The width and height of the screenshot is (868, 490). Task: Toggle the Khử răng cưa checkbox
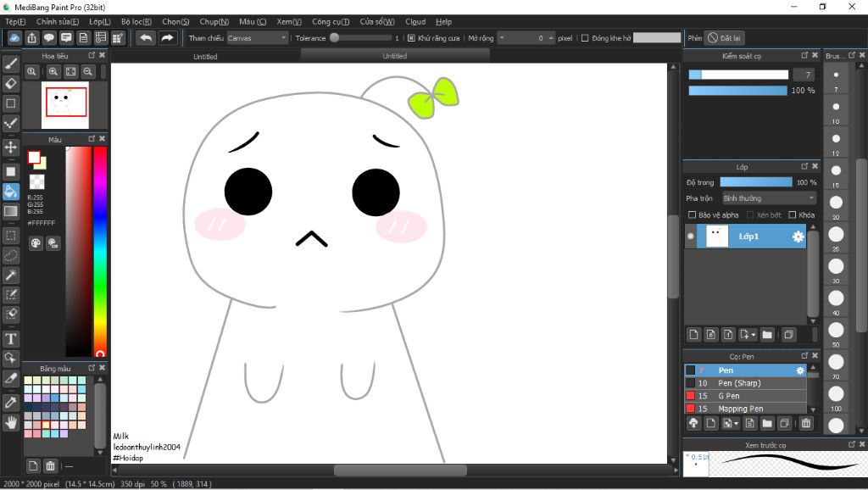411,38
